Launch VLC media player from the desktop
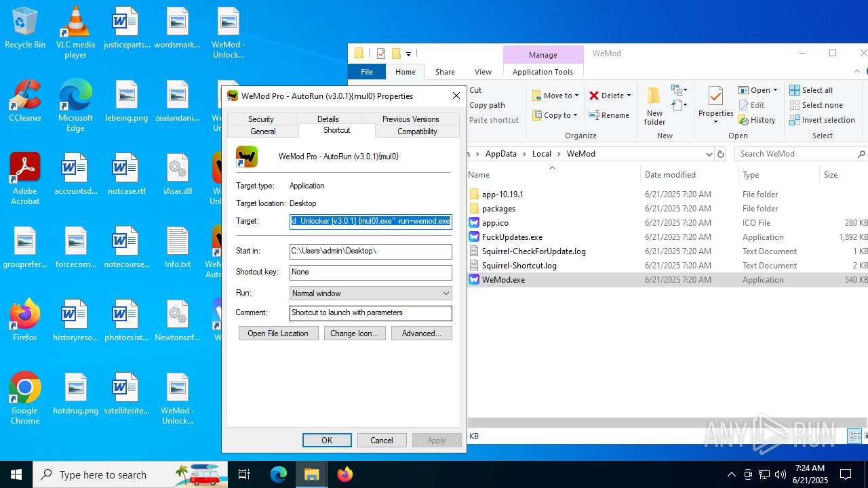Image resolution: width=868 pixels, height=488 pixels. [x=75, y=33]
